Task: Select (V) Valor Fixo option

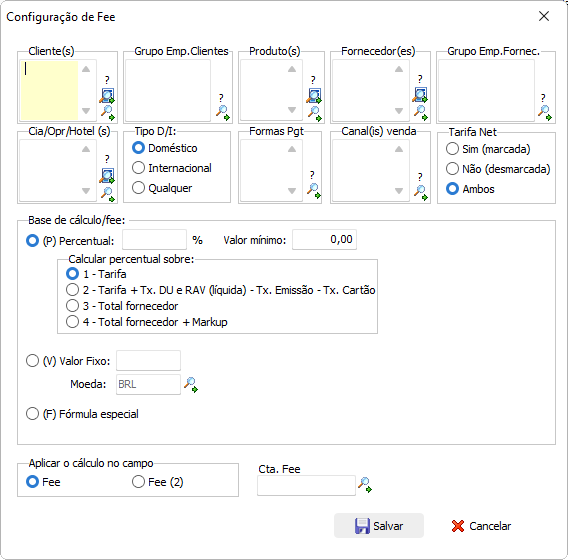Action: (x=68, y=361)
